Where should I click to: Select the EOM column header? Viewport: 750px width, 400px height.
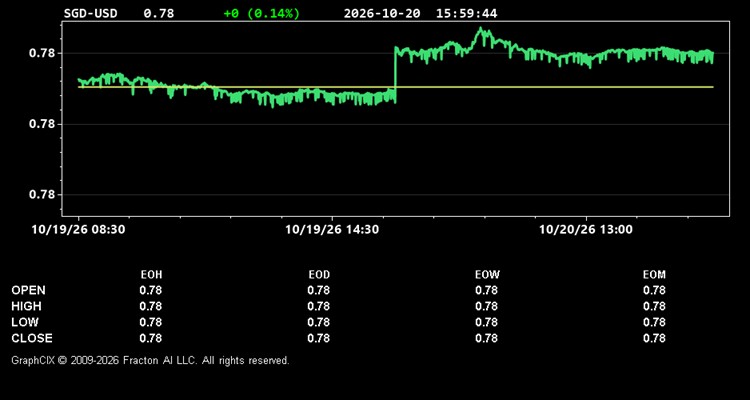[x=654, y=275]
